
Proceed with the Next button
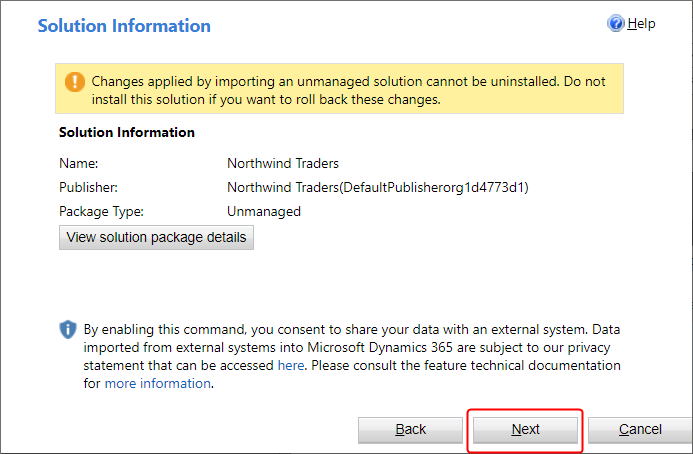coord(525,429)
